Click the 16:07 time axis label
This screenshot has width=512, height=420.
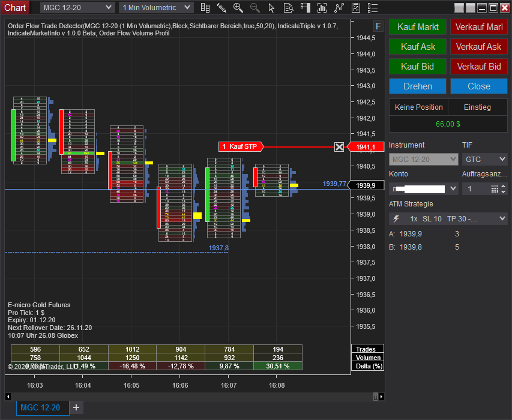coord(229,385)
